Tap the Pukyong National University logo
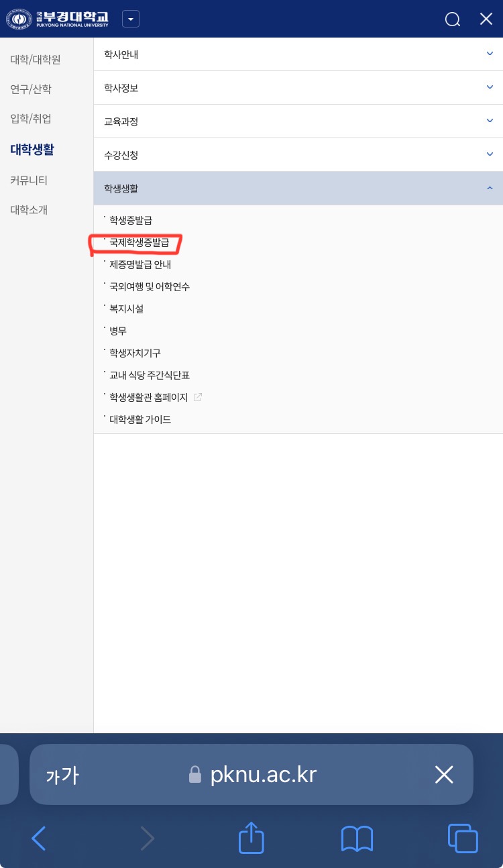The height and width of the screenshot is (868, 503). (57, 19)
